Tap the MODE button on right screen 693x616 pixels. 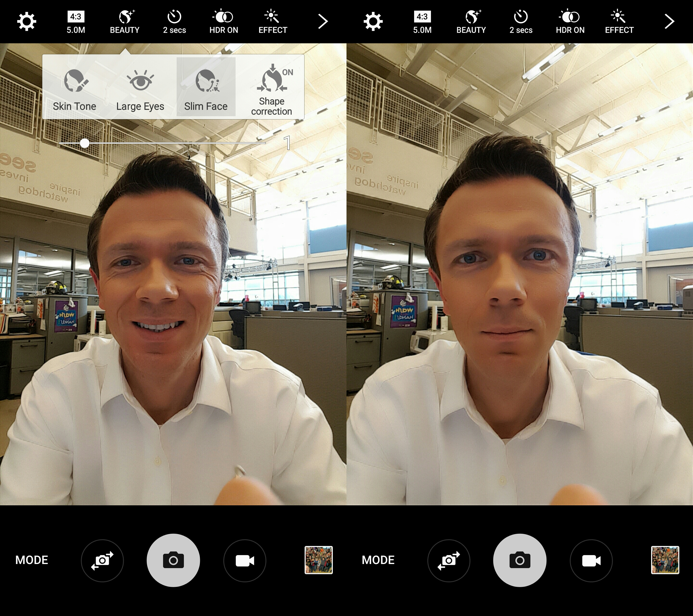[378, 560]
